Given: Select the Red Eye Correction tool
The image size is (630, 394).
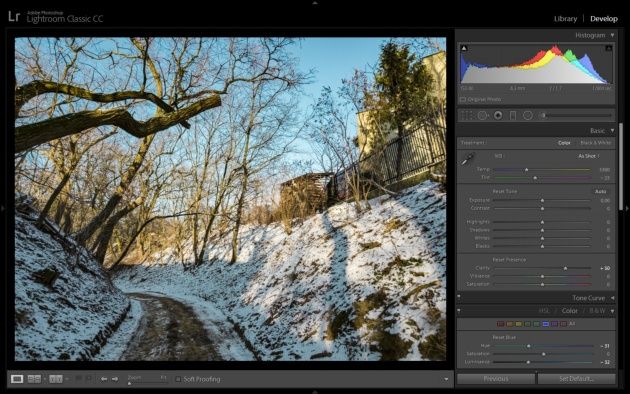Looking at the screenshot, I should click(x=498, y=116).
